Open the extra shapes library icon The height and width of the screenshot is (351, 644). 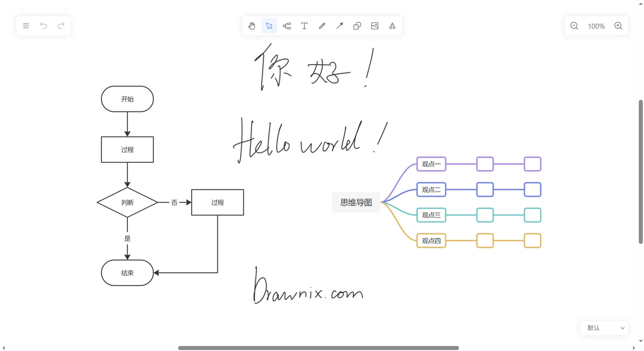(392, 26)
